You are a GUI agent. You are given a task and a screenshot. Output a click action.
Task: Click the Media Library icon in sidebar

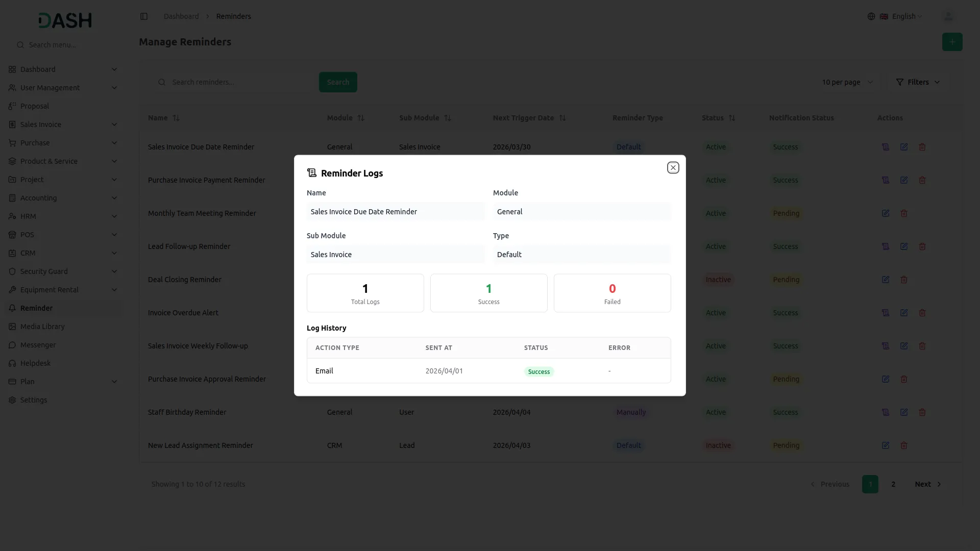tap(12, 326)
